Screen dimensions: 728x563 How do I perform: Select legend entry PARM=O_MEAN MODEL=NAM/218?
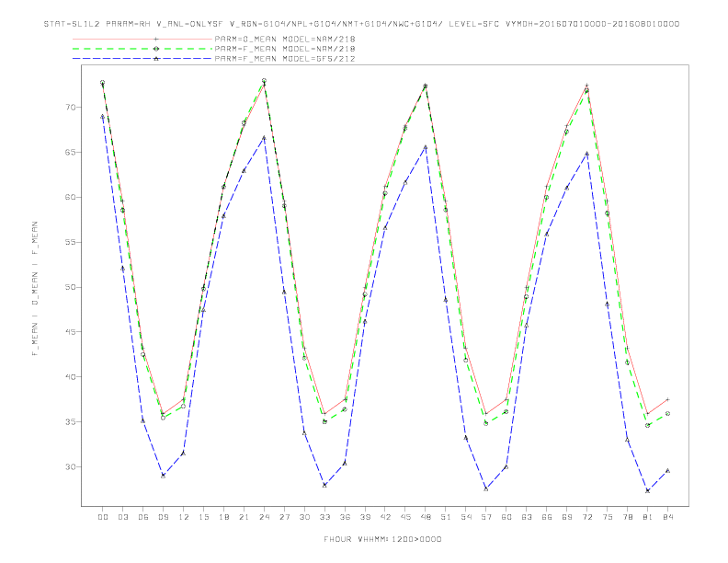coord(285,39)
